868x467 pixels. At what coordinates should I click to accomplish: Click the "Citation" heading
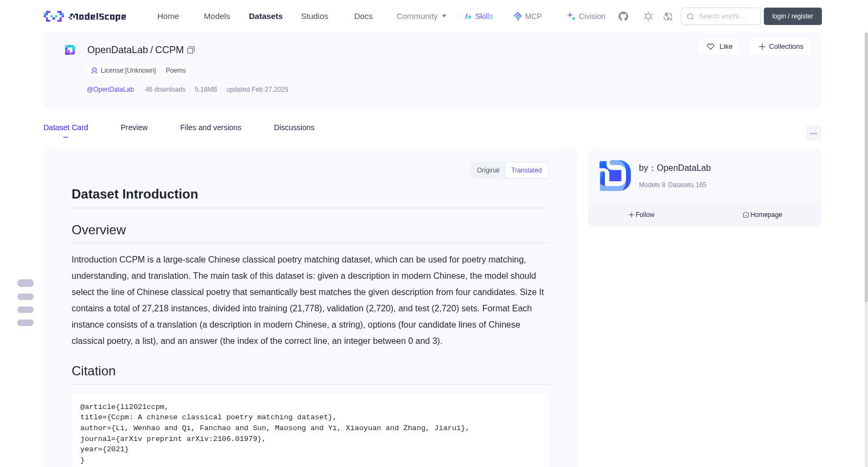coord(94,371)
